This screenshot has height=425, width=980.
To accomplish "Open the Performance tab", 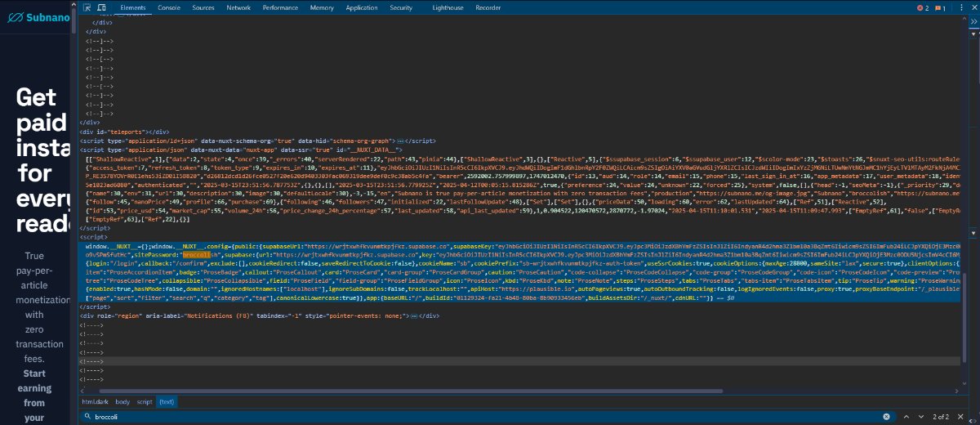I will 280,7.
